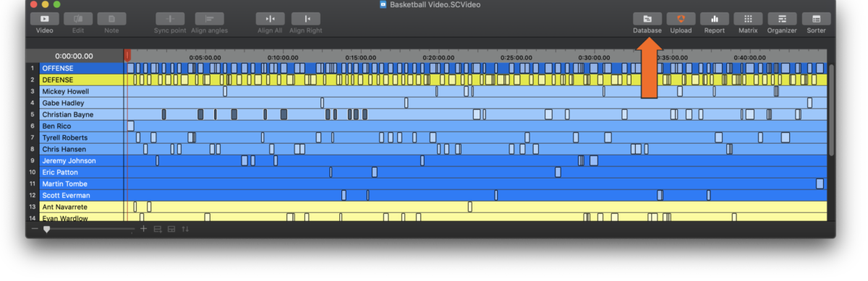Click the Basketball Video.SCVideo window title

coord(435,5)
